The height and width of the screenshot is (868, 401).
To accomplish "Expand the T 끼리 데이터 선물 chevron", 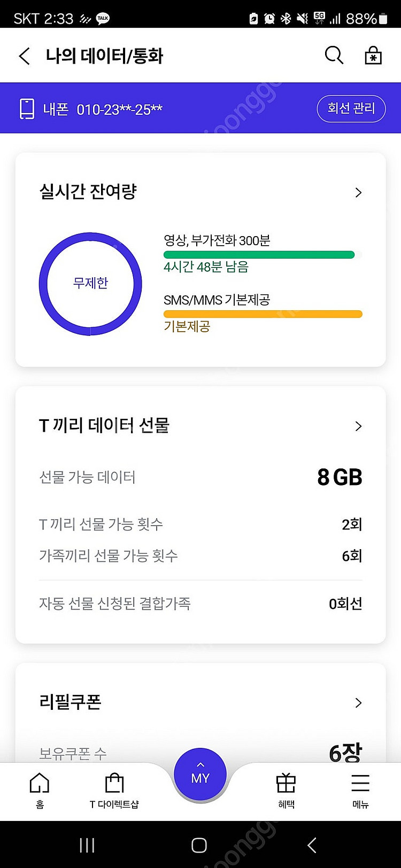I will tap(358, 426).
